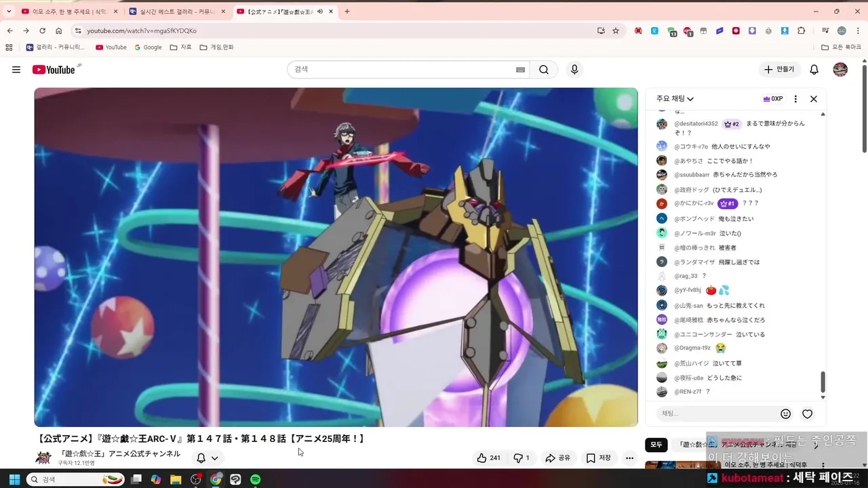Click the browser address bar URL
Screen dimensions: 868x488
click(142, 30)
